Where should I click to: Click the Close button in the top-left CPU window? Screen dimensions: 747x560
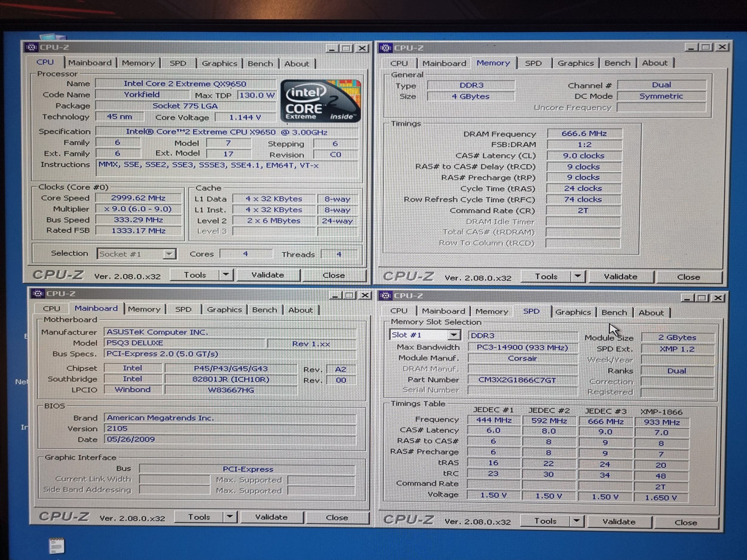pyautogui.click(x=334, y=275)
